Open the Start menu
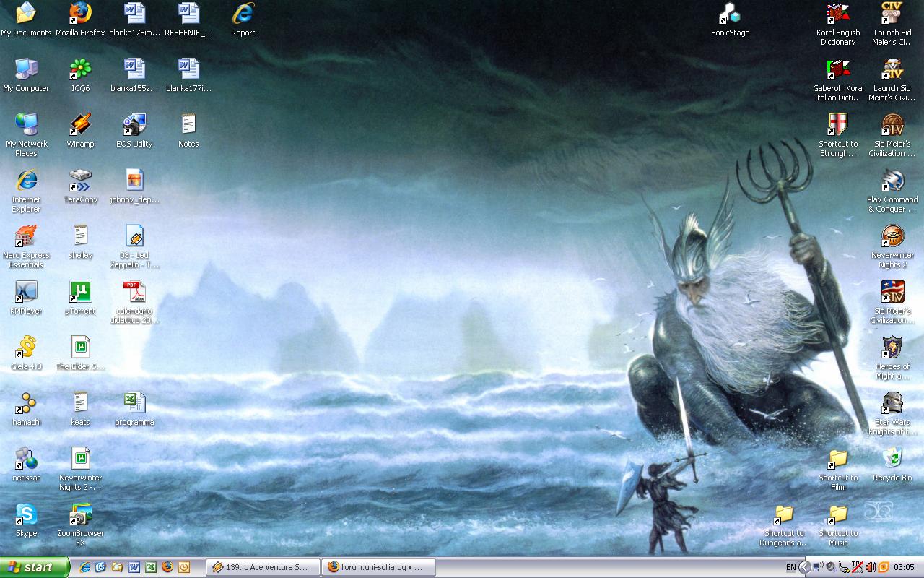924x578 pixels. [35, 567]
